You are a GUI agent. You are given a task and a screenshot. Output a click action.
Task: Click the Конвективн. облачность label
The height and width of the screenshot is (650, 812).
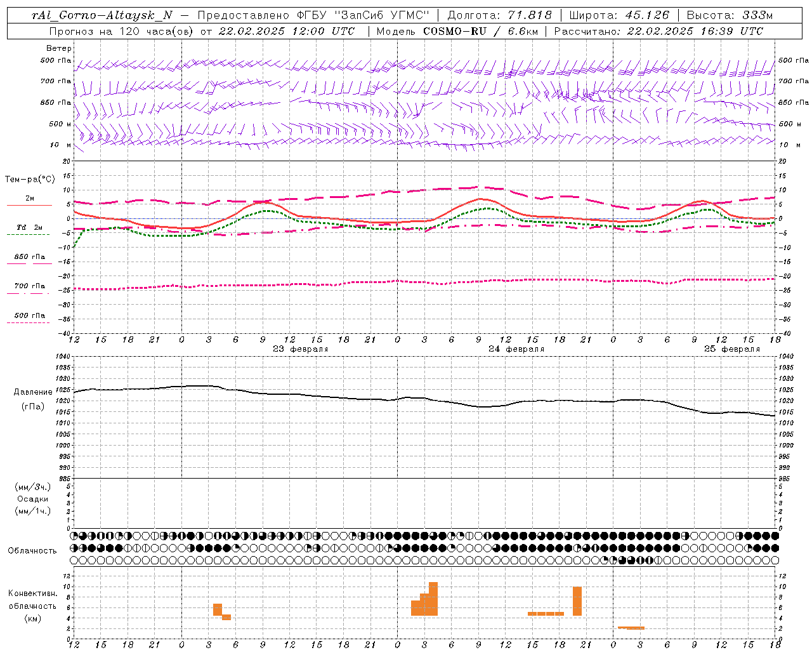(x=33, y=600)
